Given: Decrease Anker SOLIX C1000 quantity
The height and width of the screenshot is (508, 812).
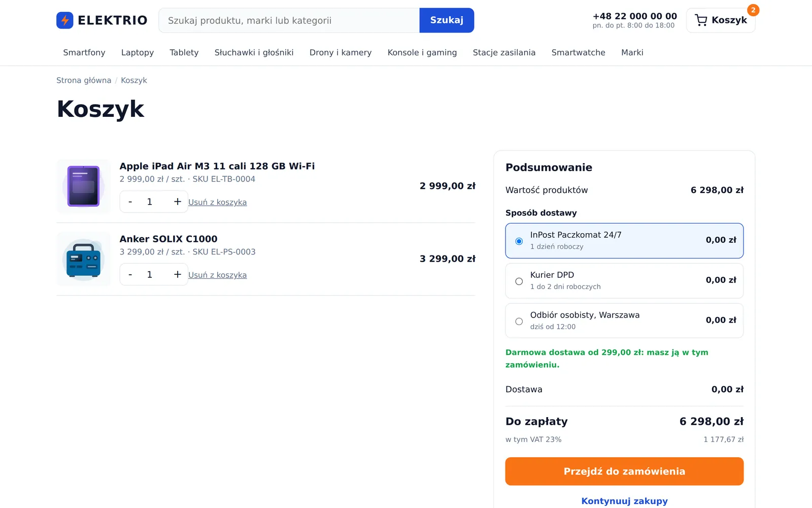Looking at the screenshot, I should click(130, 274).
